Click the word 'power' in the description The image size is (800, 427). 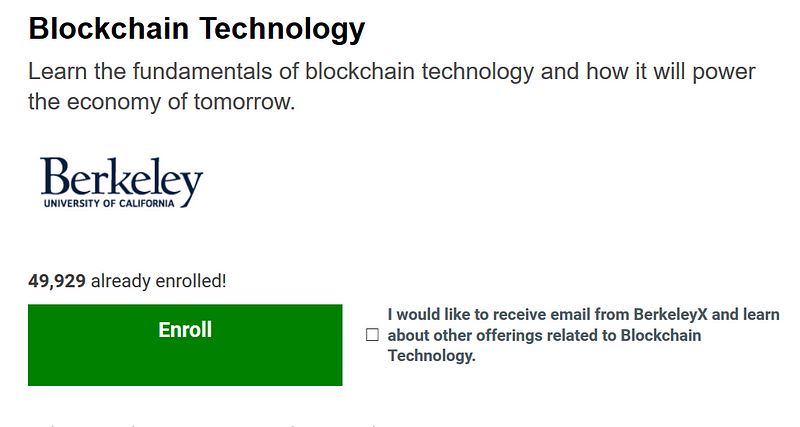click(x=723, y=72)
